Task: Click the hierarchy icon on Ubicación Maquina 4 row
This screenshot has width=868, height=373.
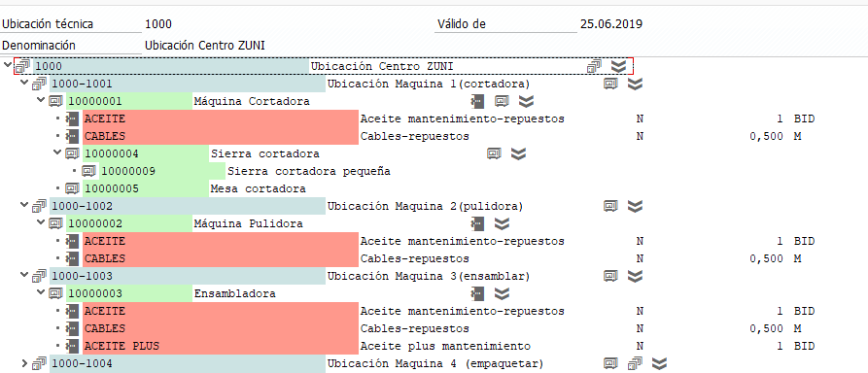Action: pyautogui.click(x=635, y=363)
